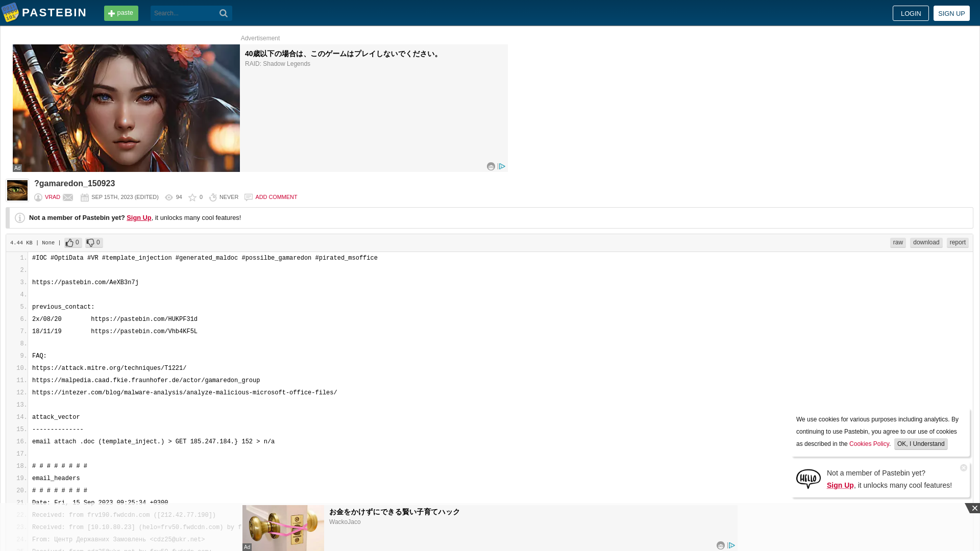Screen dimensions: 980x551
Task: Click the ad notification close button
Action: click(x=964, y=467)
